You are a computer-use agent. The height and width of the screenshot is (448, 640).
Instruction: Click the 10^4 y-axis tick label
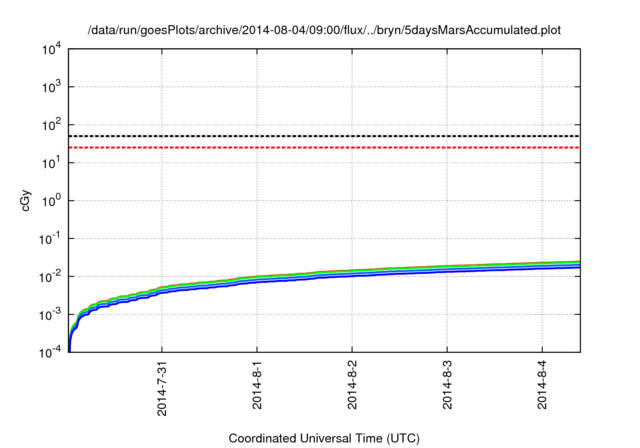click(x=51, y=49)
